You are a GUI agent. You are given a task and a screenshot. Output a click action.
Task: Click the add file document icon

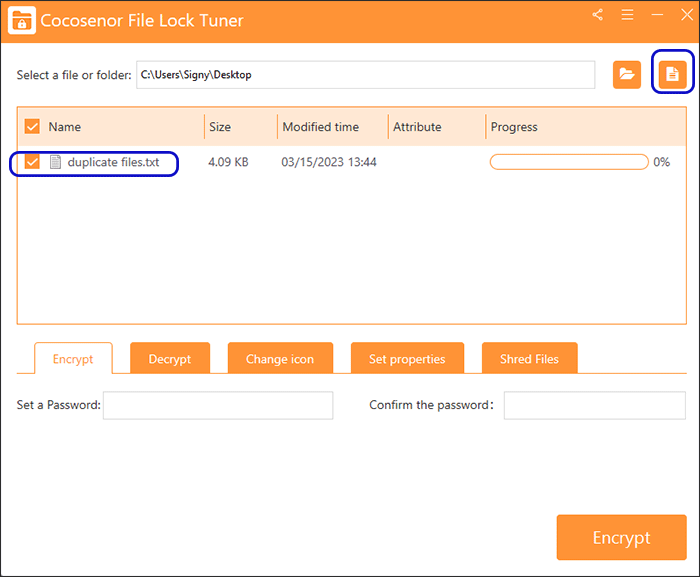click(672, 74)
